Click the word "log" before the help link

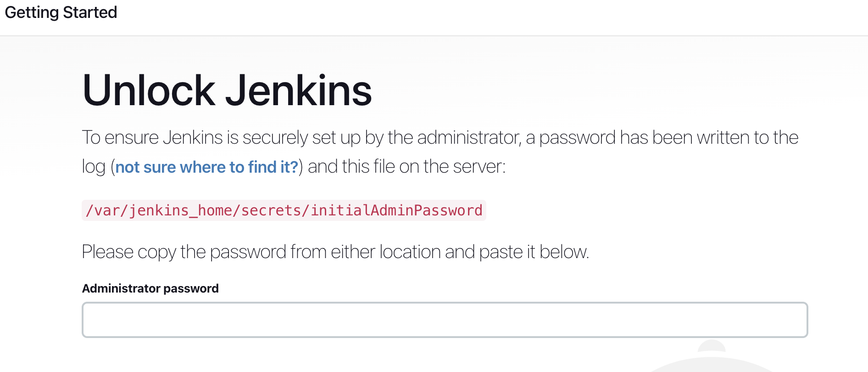94,167
